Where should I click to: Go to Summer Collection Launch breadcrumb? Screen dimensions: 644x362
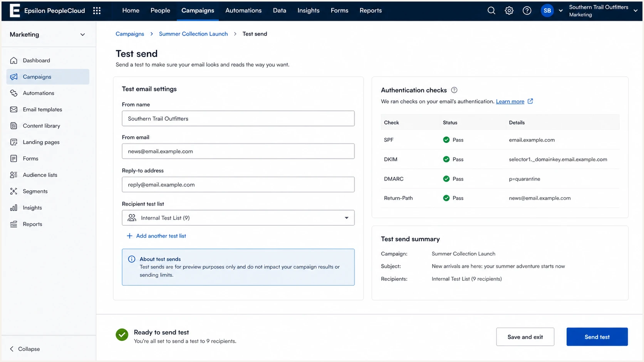(193, 34)
